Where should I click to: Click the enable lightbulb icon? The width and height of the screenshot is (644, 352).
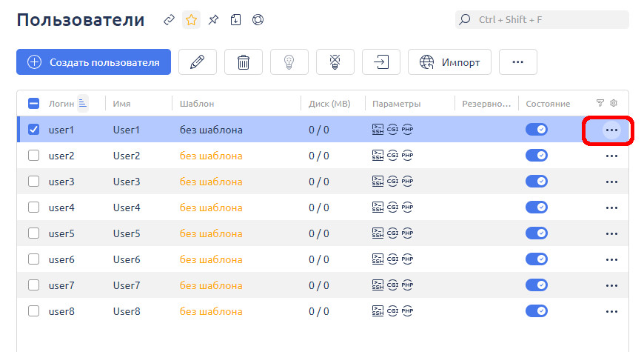[289, 62]
